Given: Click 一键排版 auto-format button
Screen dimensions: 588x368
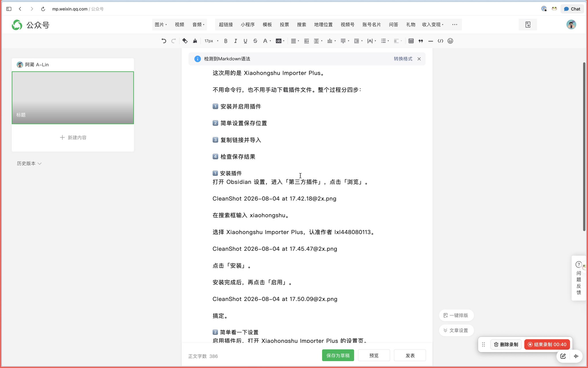Looking at the screenshot, I should pos(456,315).
